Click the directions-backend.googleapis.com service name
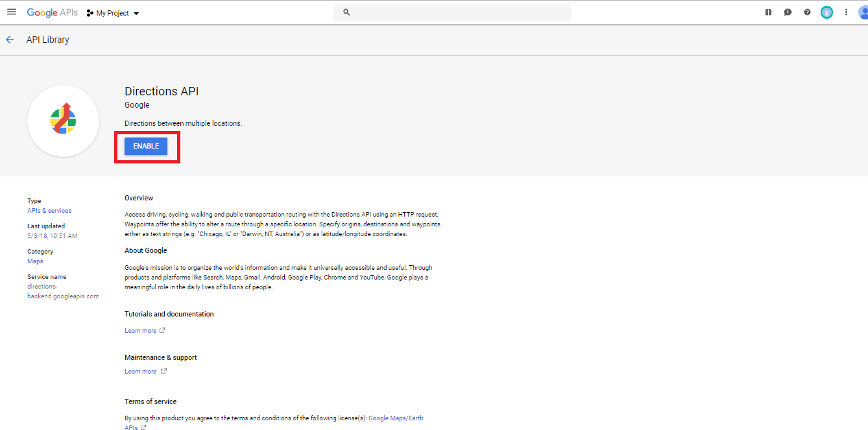This screenshot has width=868, height=430. tap(63, 291)
